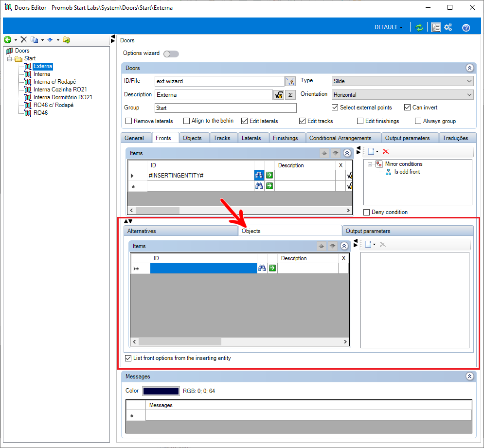Select Interna Cozinha RO21 in tree
Viewport: 484px width, 448px height.
[x=60, y=90]
